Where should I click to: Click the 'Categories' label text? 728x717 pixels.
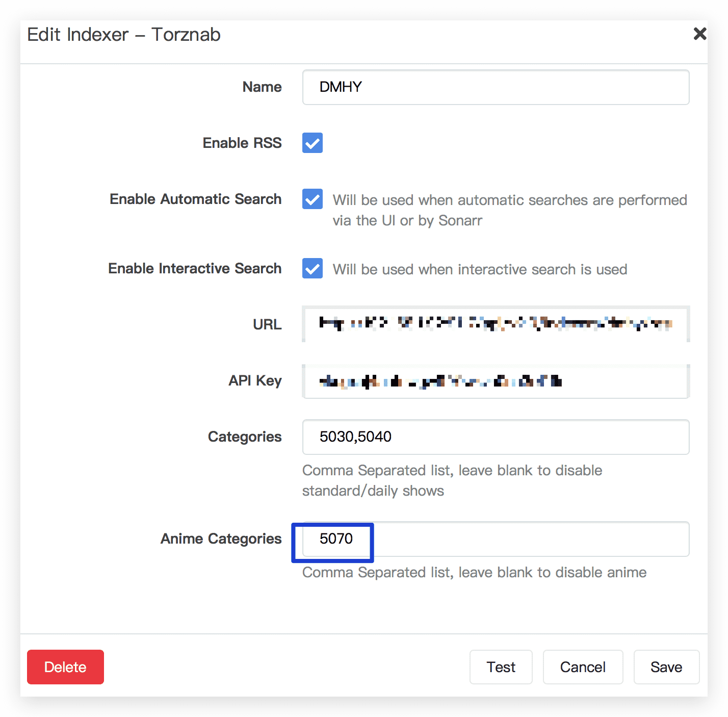(245, 437)
